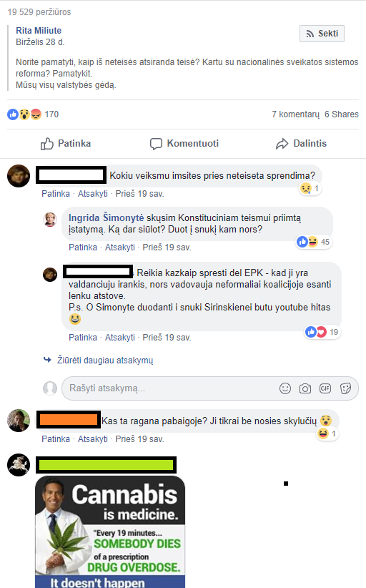View the 45 reactions on Šimonytė's reply
This screenshot has height=588, width=366.
314,242
